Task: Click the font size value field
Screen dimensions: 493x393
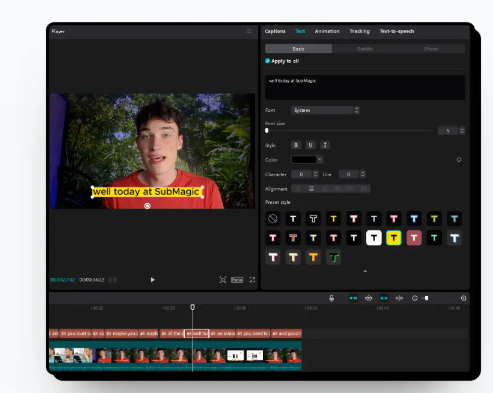Action: pyautogui.click(x=448, y=131)
